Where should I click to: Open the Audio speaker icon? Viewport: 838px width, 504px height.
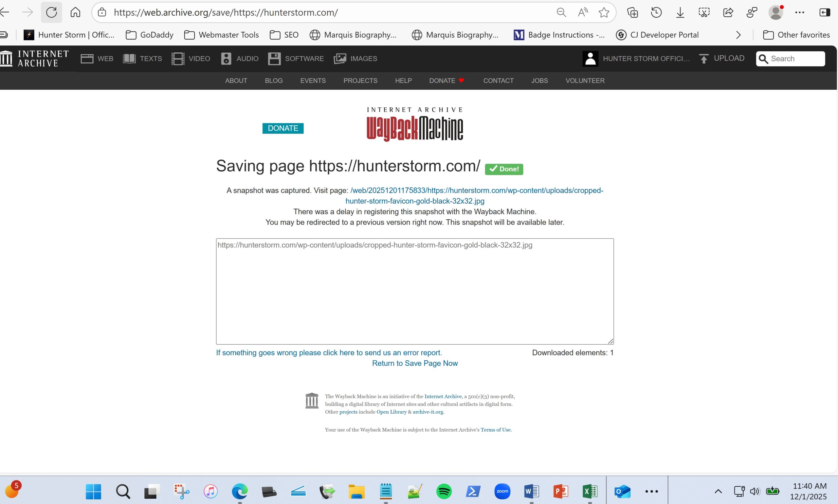(x=226, y=58)
